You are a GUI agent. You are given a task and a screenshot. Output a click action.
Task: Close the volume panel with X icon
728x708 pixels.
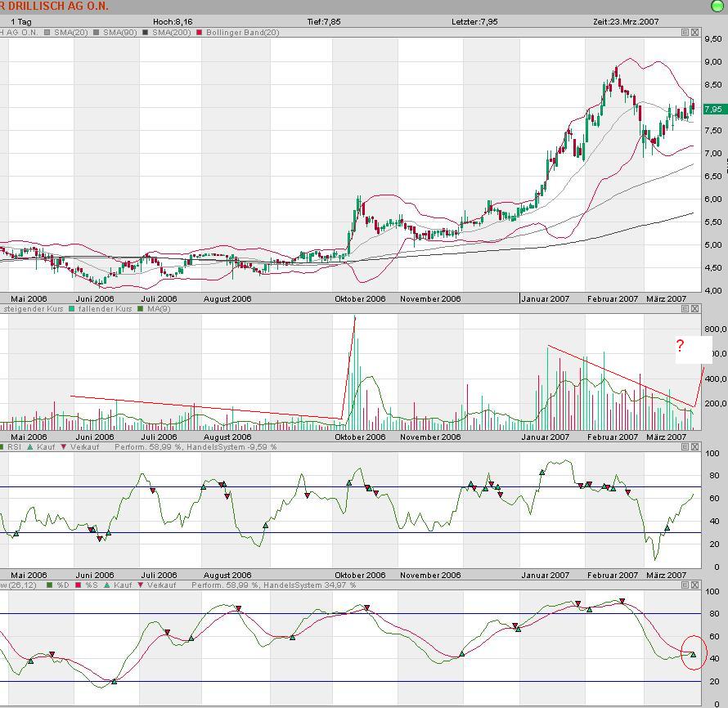coord(694,309)
